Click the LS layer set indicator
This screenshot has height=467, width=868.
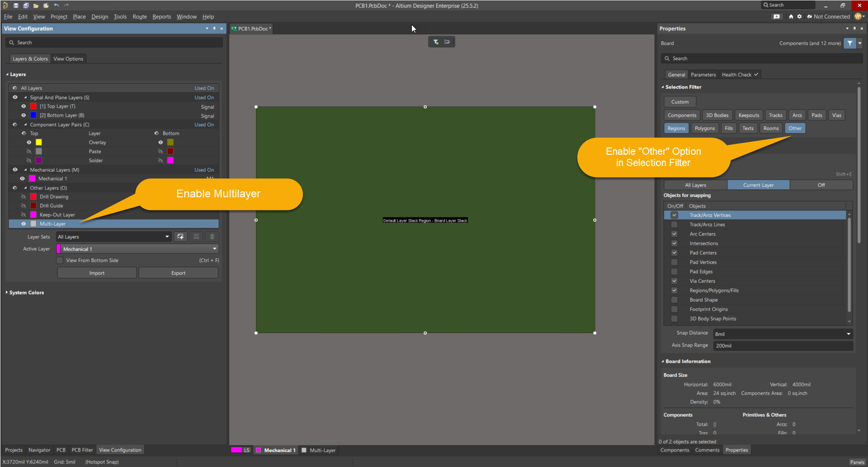coord(241,450)
